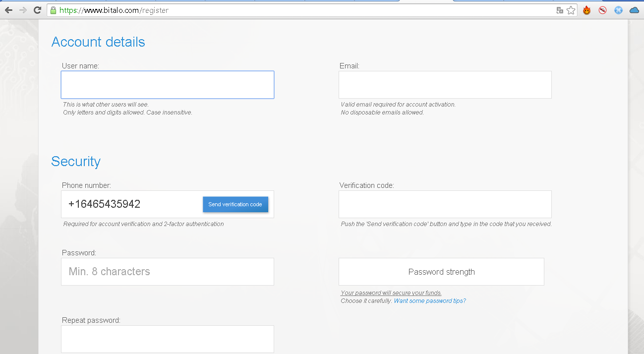Bookmark this page with the star
The image size is (644, 354).
click(571, 10)
